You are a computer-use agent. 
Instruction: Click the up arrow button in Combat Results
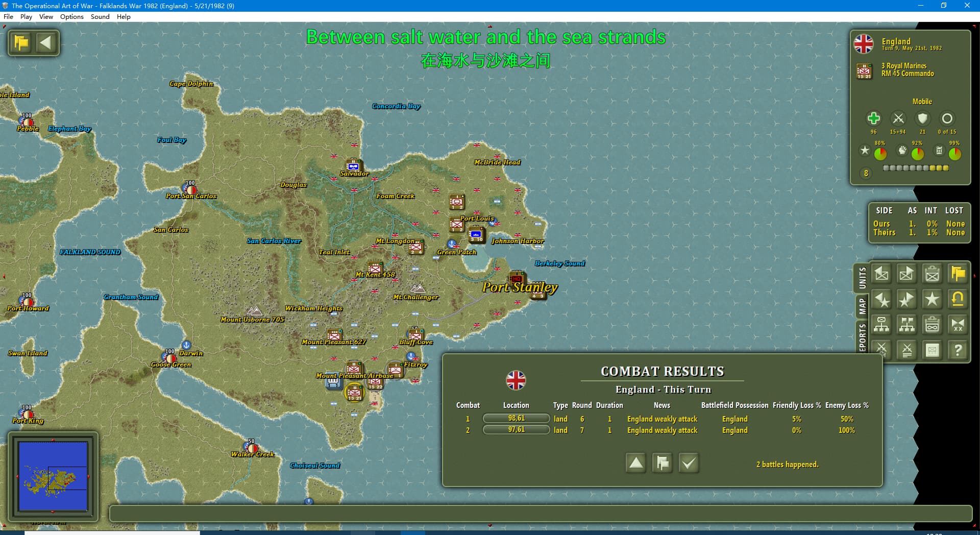[636, 463]
